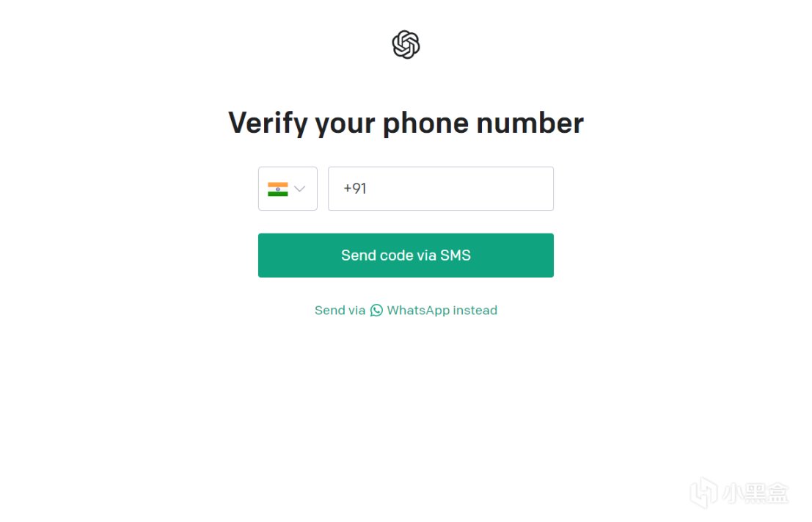Focus the phone number input field

coord(441,189)
